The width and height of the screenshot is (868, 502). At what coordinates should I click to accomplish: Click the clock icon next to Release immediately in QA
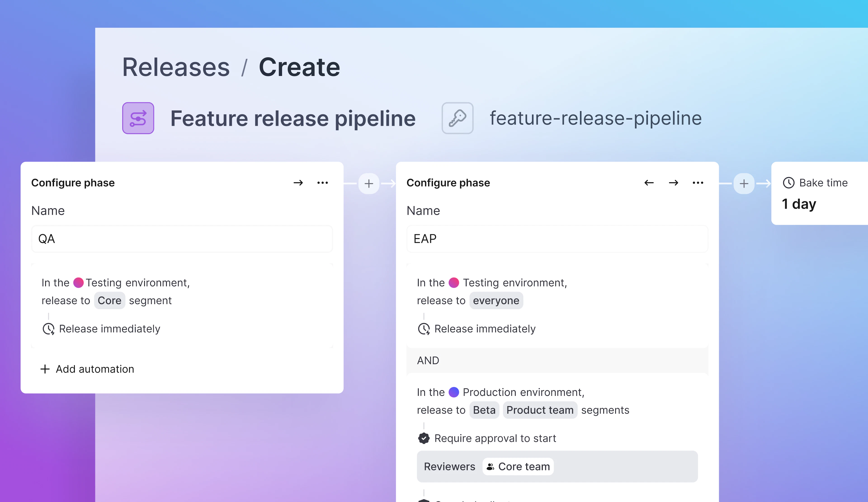pos(48,329)
